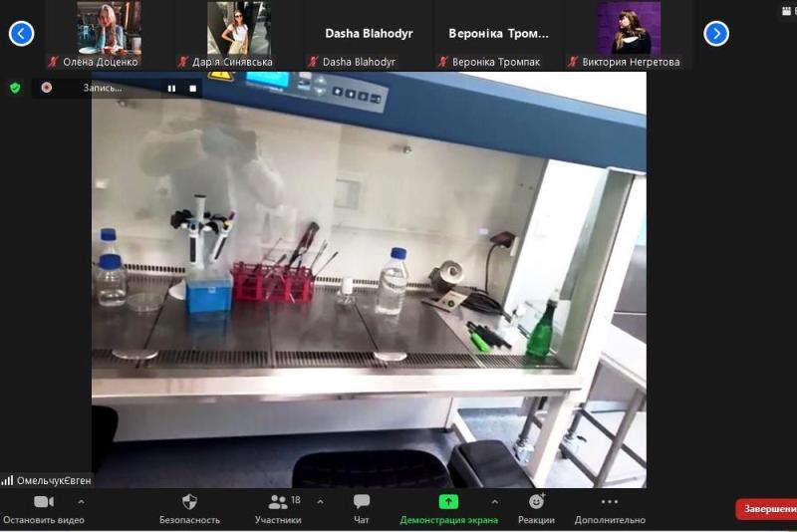Click Остановить видео camera button

click(x=44, y=510)
